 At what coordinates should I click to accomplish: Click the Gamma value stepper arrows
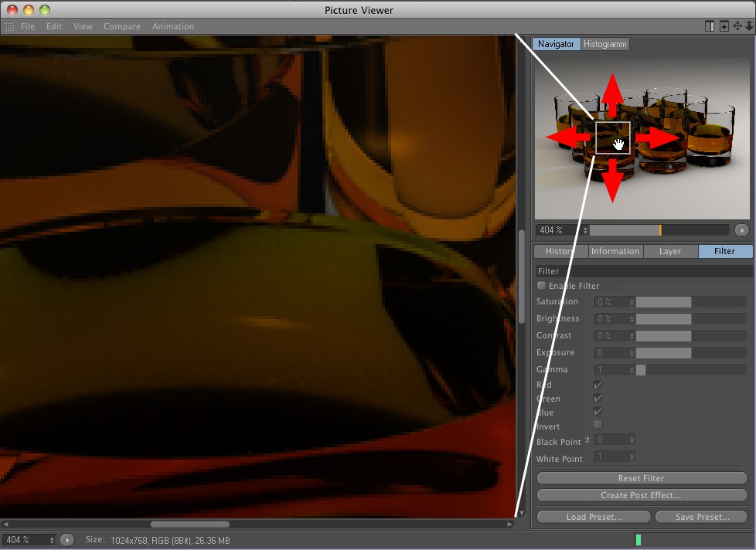632,370
